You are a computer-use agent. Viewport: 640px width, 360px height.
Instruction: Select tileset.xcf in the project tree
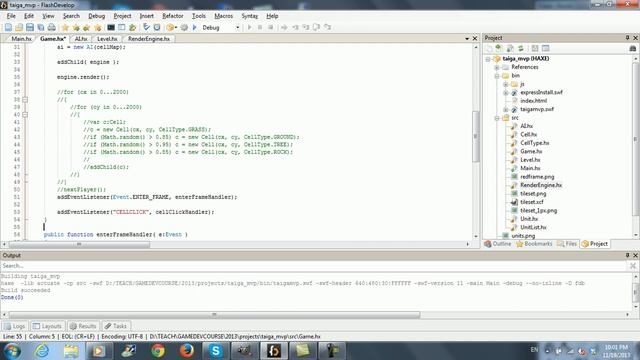(x=532, y=202)
